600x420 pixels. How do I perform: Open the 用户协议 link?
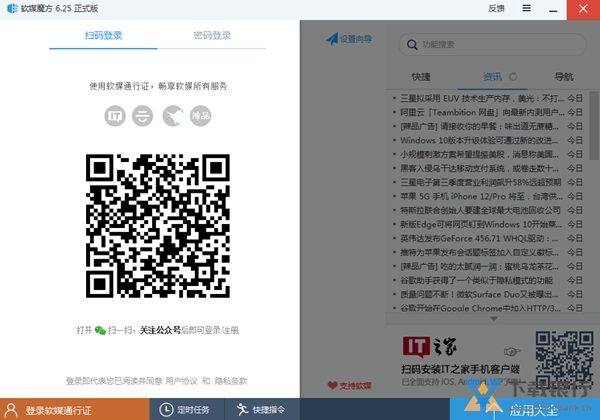pyautogui.click(x=182, y=381)
